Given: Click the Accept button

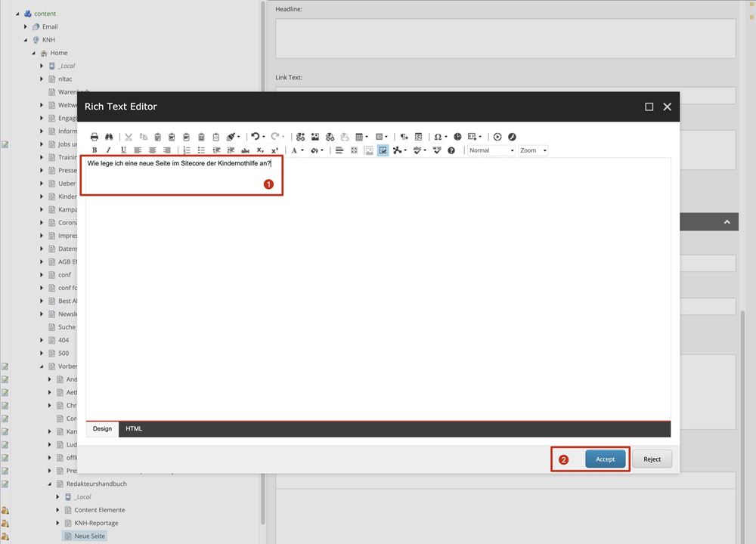Looking at the screenshot, I should point(605,459).
